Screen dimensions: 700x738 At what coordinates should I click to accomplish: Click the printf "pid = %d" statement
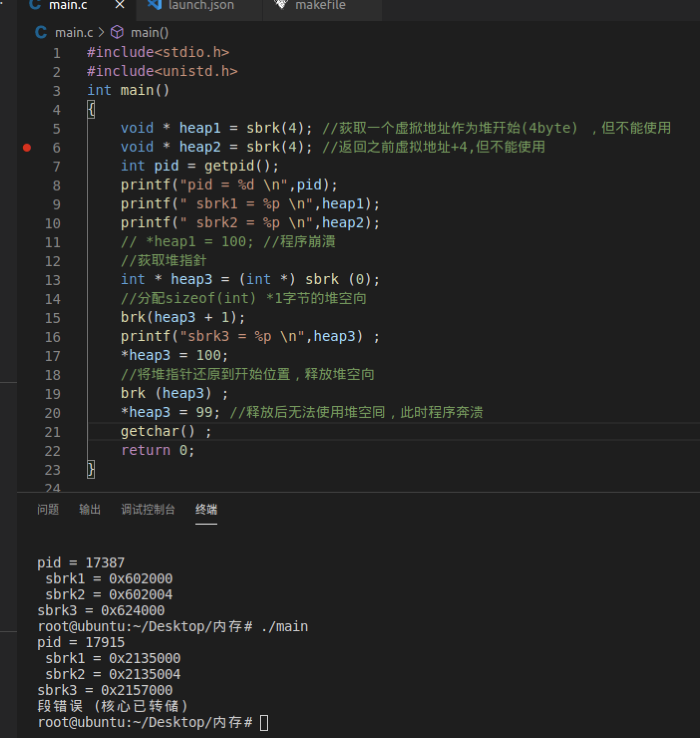pyautogui.click(x=229, y=184)
